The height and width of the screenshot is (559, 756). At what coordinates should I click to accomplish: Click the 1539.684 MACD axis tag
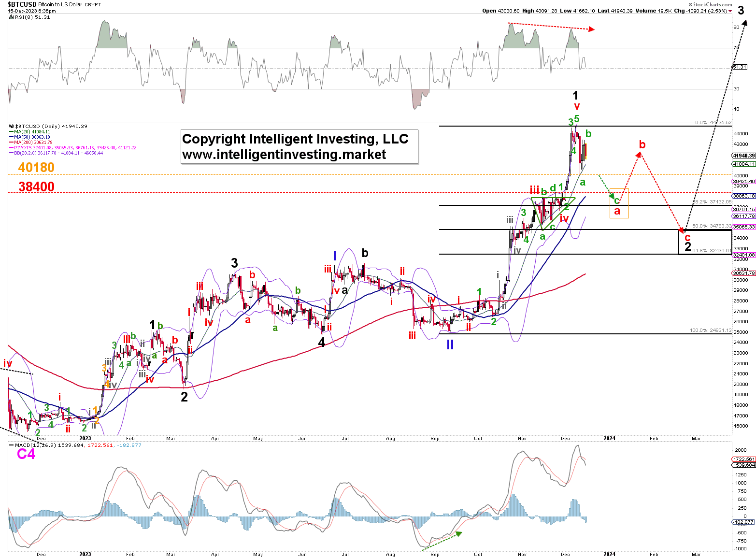[744, 465]
